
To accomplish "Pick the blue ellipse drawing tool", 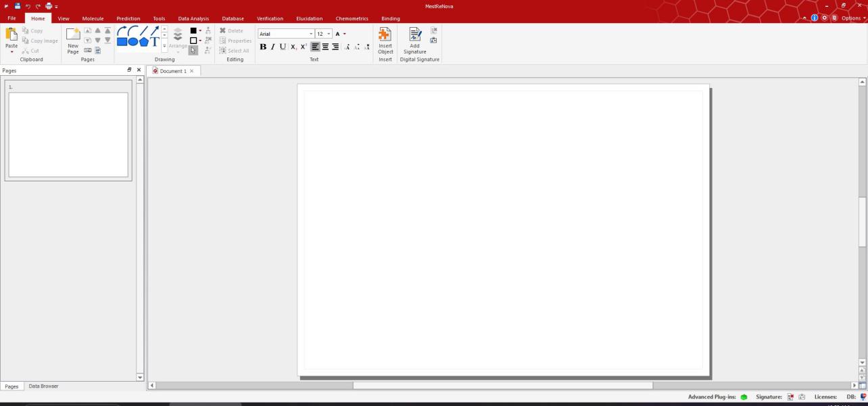I will tap(133, 42).
